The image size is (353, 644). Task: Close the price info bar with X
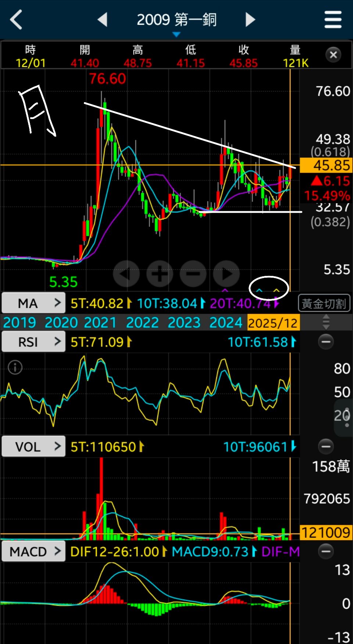(x=334, y=55)
